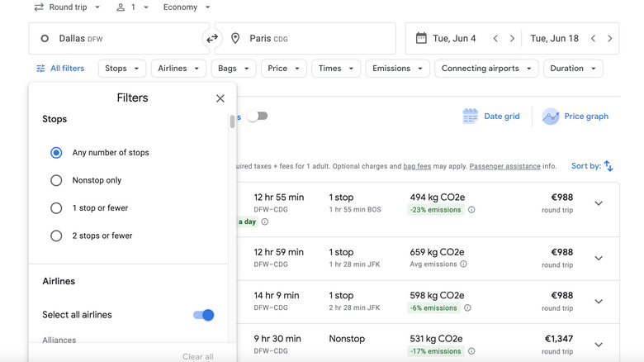Expand the first €988 flight details

(599, 203)
